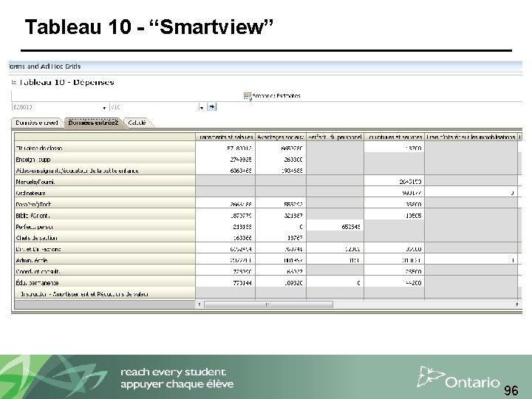Screen dimensions: 532x399
Task: Switch to the Données entrée1 tab
Action: tap(37, 123)
